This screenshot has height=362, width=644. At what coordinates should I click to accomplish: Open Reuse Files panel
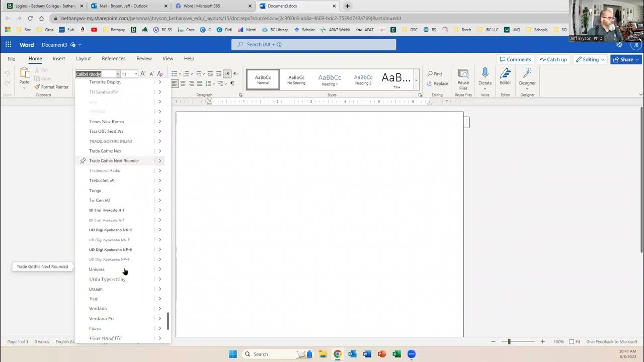[x=463, y=79]
